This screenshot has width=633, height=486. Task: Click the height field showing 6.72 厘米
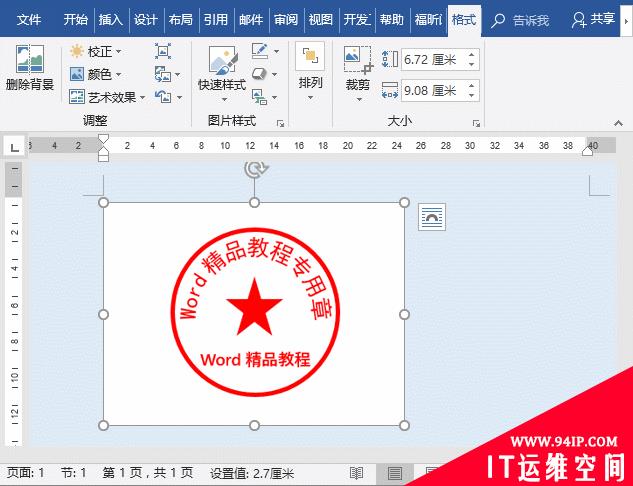[x=433, y=60]
